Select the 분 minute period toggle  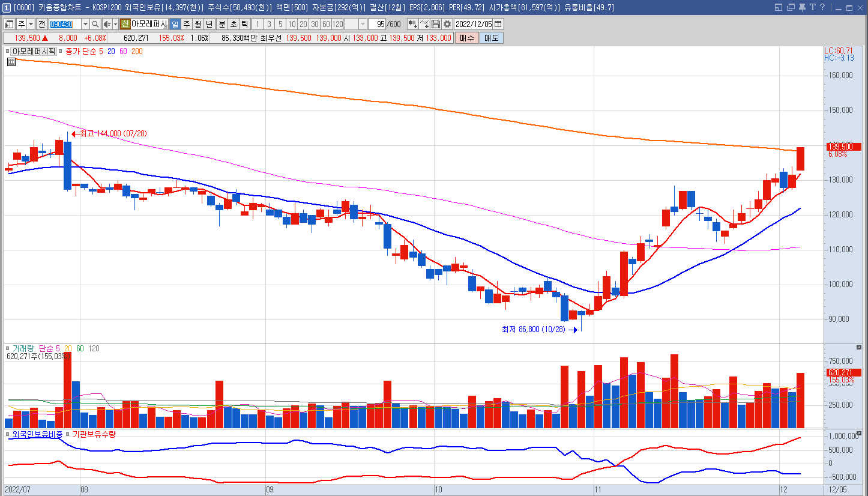[x=222, y=24]
